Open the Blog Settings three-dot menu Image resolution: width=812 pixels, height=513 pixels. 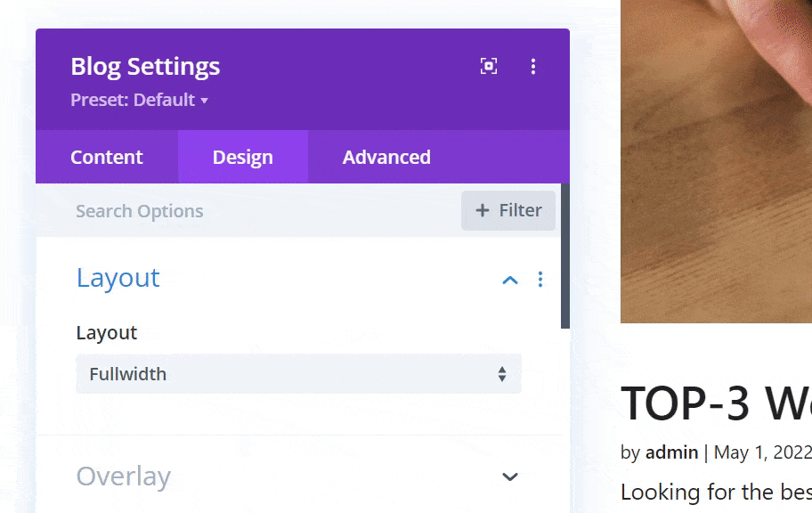(x=533, y=66)
